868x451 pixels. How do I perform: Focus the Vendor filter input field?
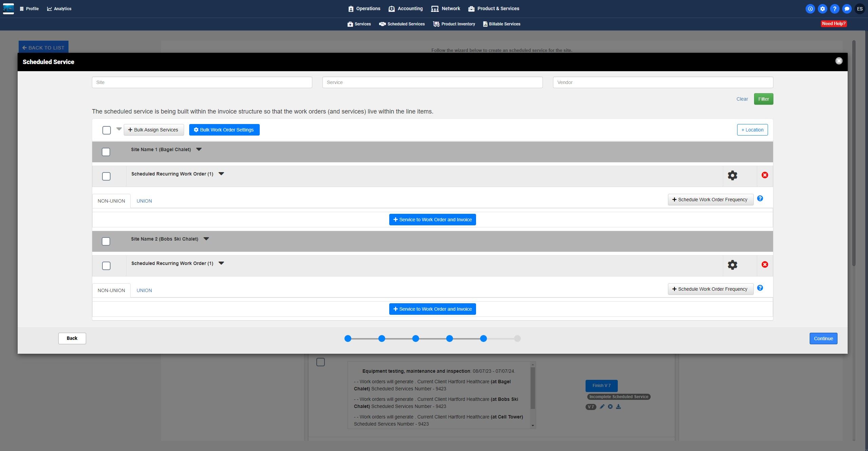tap(663, 82)
